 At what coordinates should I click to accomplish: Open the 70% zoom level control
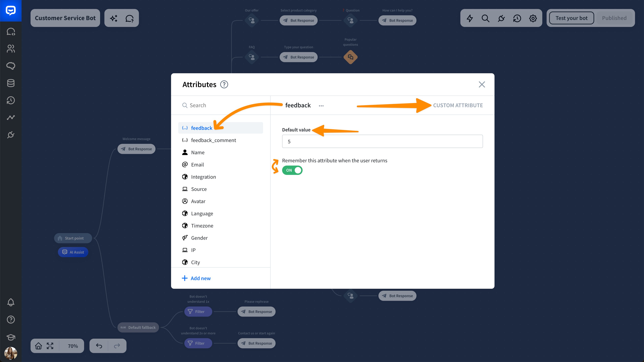73,346
